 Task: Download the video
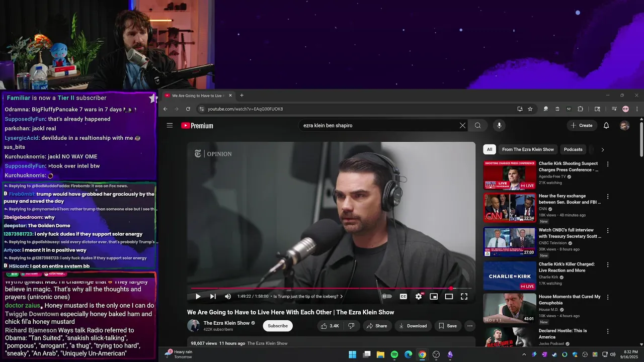(x=413, y=326)
